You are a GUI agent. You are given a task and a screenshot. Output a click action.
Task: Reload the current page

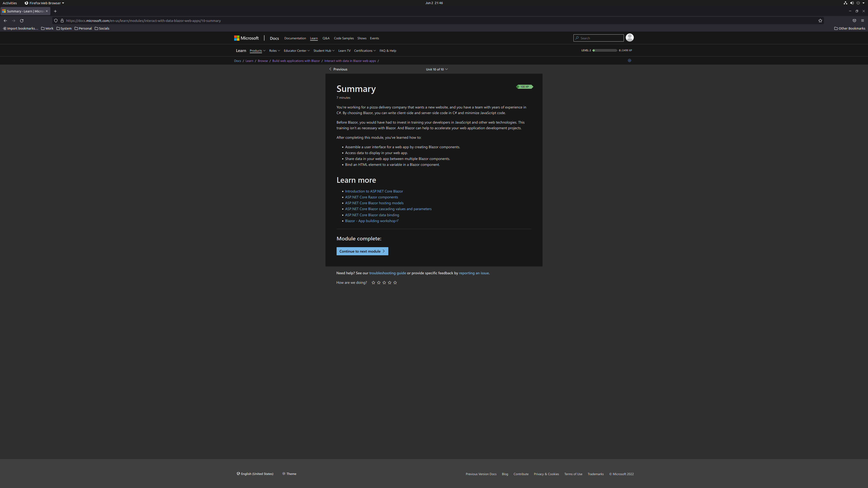pyautogui.click(x=21, y=21)
